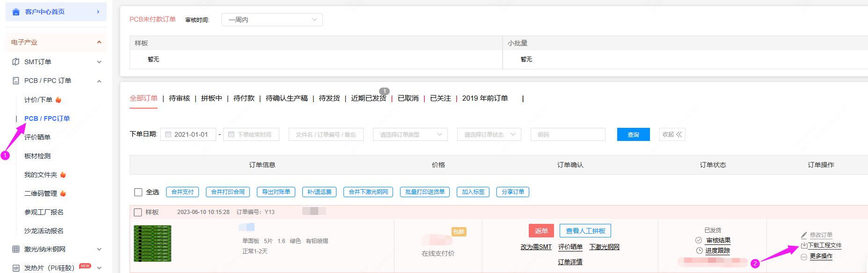Image resolution: width=868 pixels, height=273 pixels.
Task: Click the home icon beside 客户中心首页
Action: (x=16, y=12)
